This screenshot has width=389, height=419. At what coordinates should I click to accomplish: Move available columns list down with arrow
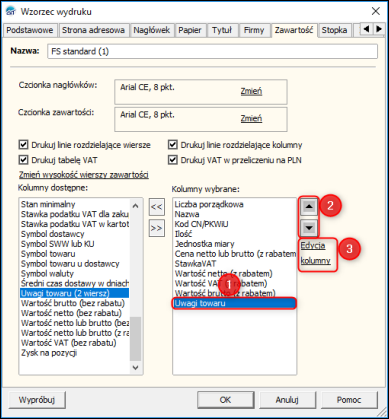(x=135, y=367)
